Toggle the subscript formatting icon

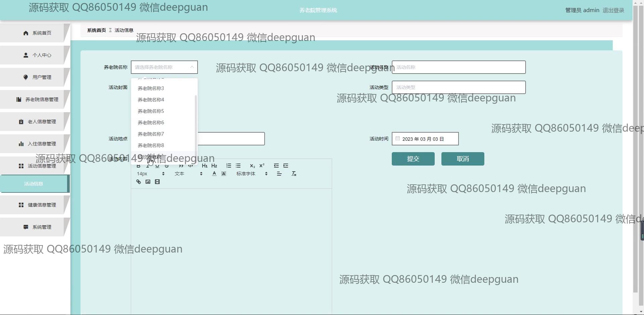pyautogui.click(x=252, y=166)
